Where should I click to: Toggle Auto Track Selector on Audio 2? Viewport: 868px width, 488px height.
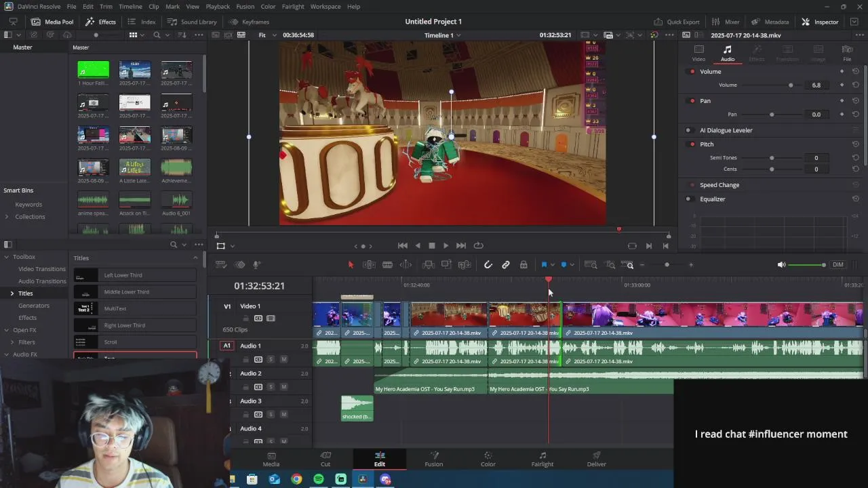(x=258, y=387)
